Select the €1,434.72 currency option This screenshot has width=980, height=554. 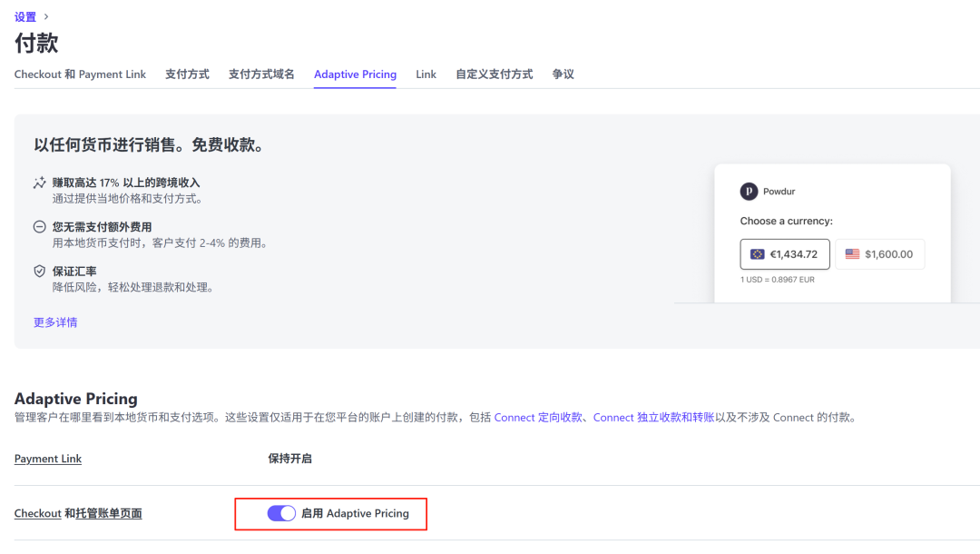784,253
